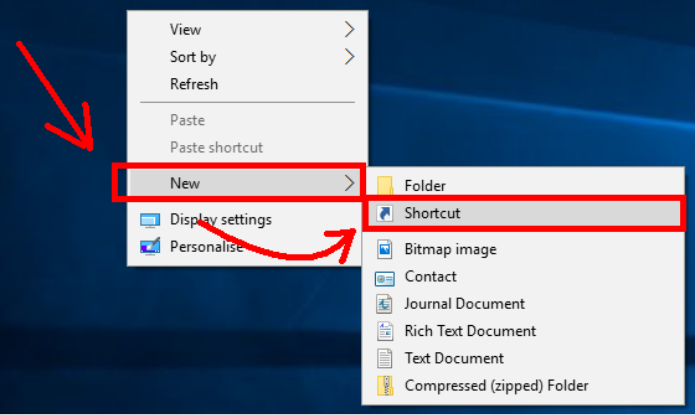Click the Bitmap image icon
Viewport: 695px width, 415px height.
coord(385,249)
